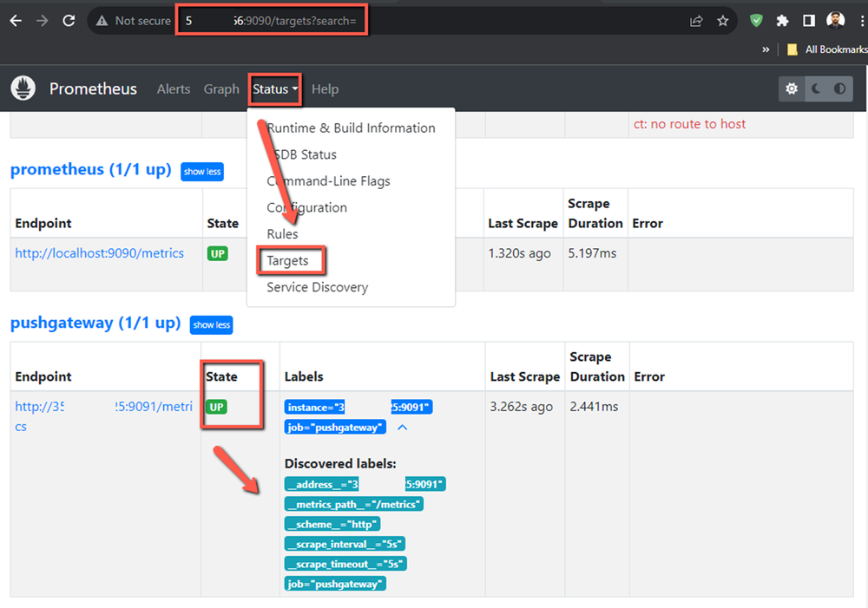Image resolution: width=868 pixels, height=608 pixels.
Task: Select Targets from the Status menu
Action: (292, 260)
